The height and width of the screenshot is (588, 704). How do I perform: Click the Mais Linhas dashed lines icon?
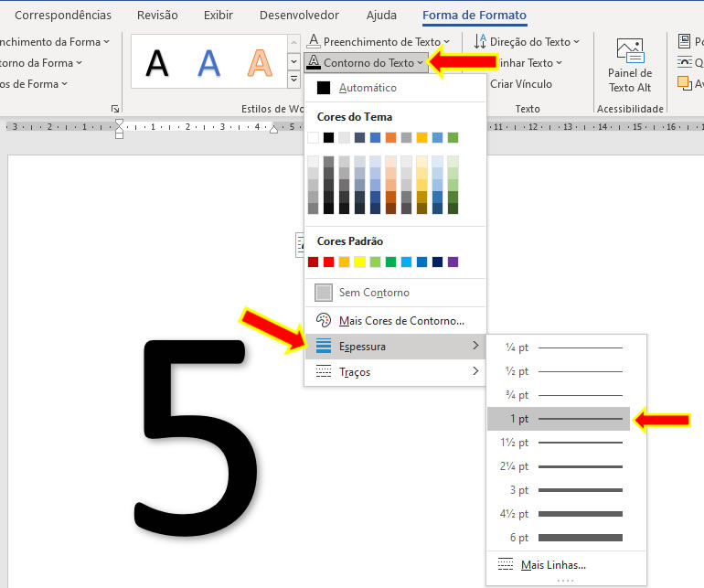click(x=505, y=564)
